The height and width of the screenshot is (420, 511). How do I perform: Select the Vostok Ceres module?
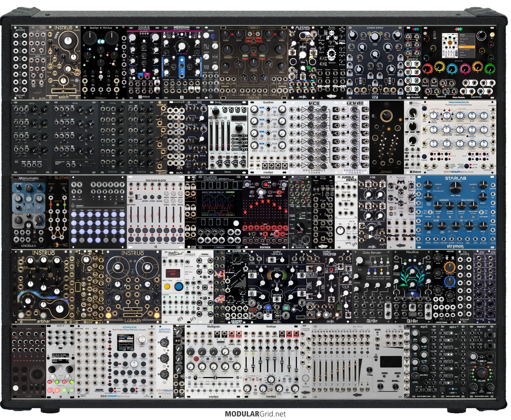(113, 137)
